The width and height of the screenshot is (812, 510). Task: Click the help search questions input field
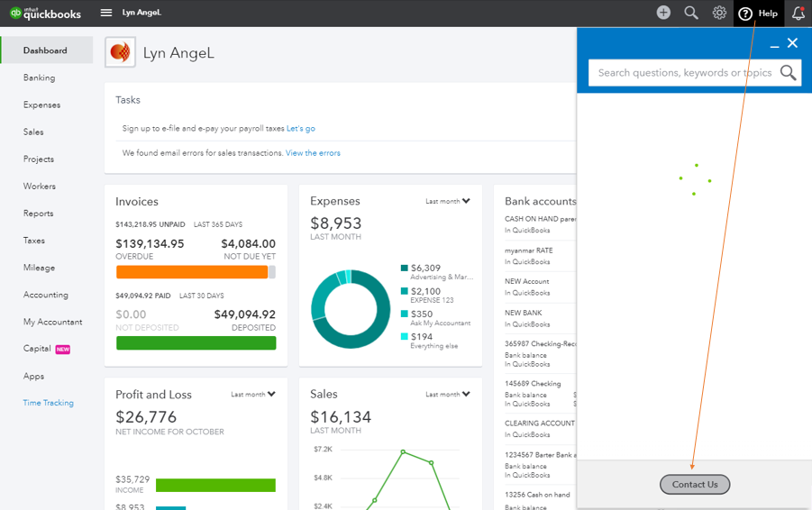pyautogui.click(x=685, y=72)
